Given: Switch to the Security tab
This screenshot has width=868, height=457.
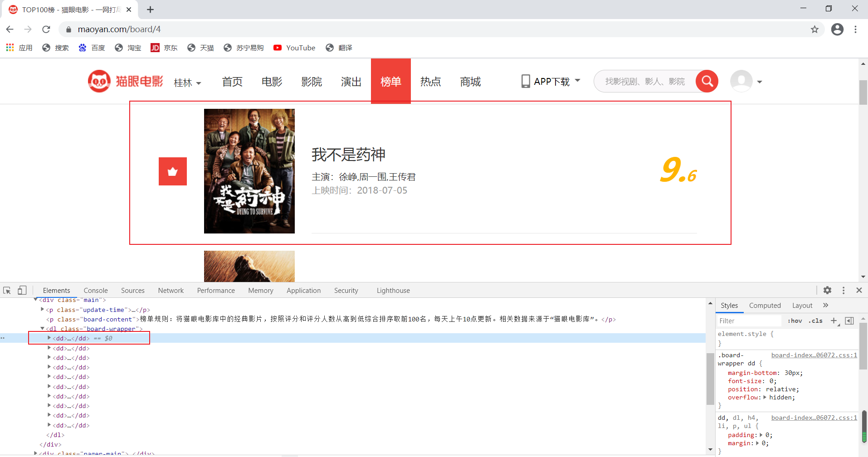Looking at the screenshot, I should coord(346,291).
